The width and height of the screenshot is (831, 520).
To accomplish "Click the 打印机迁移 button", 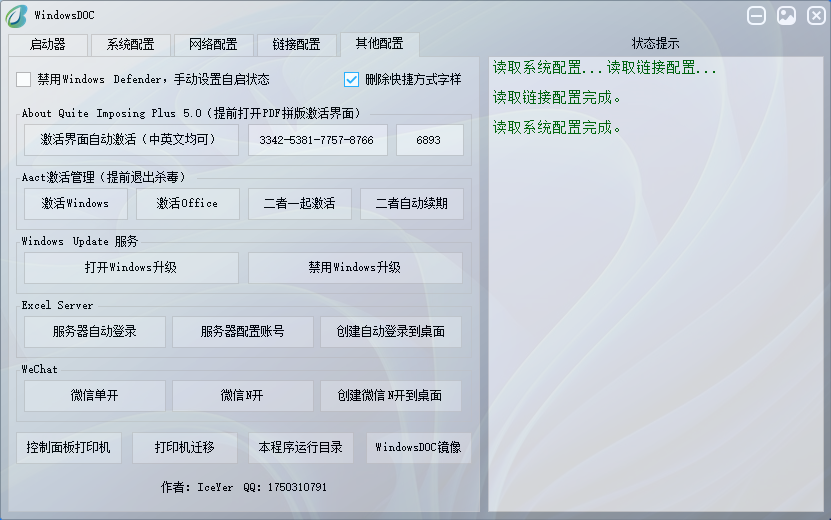I will (185, 448).
